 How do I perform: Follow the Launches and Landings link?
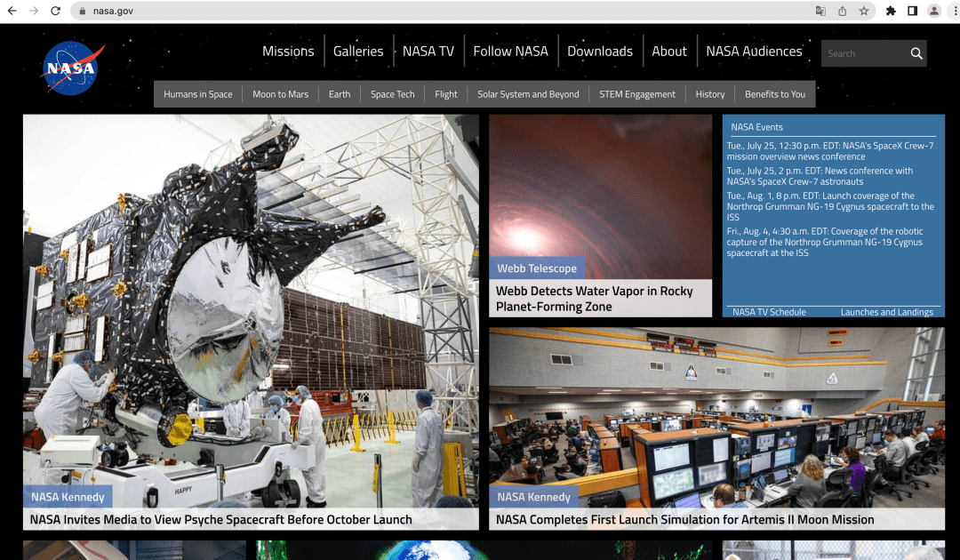click(886, 312)
